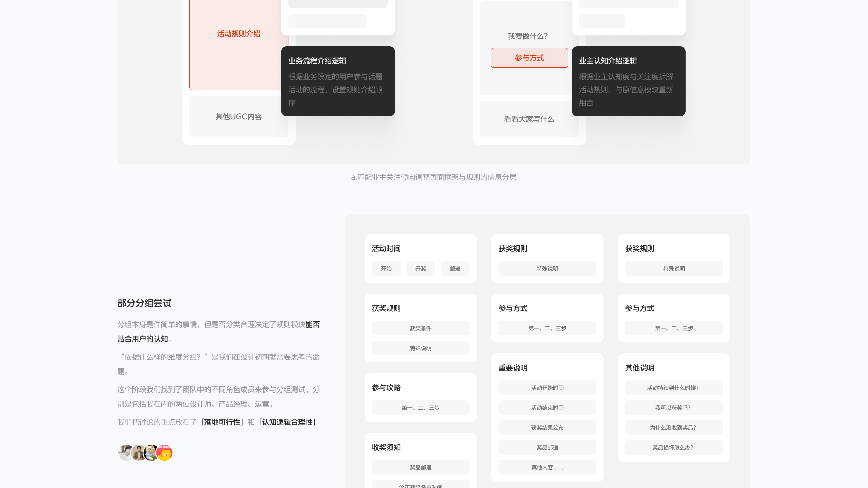Click the 看看大家写什么 block

pos(529,119)
